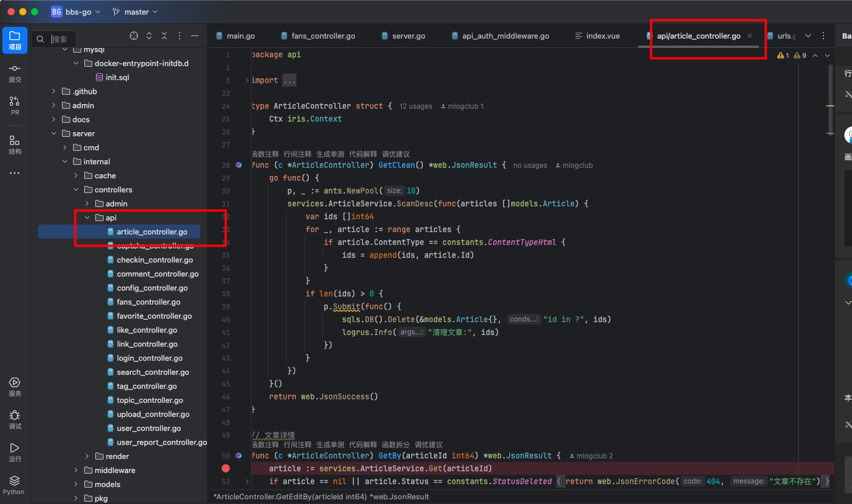Click the '12 usages' inlay hint
Screen dimensions: 852x504
(416, 106)
